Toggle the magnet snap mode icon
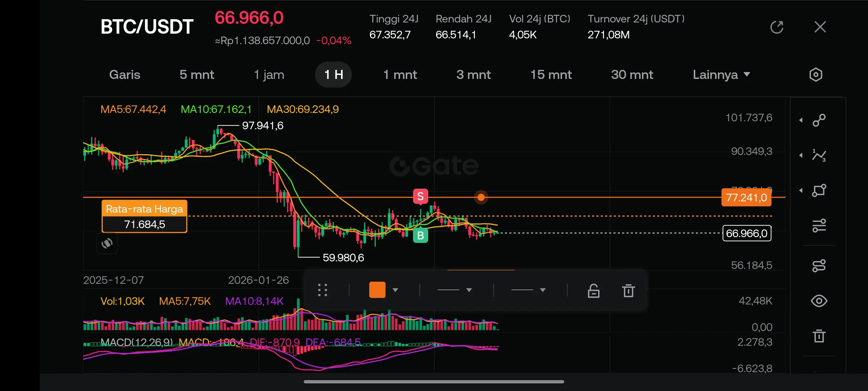Viewport: 868px width, 391px height. (x=819, y=265)
